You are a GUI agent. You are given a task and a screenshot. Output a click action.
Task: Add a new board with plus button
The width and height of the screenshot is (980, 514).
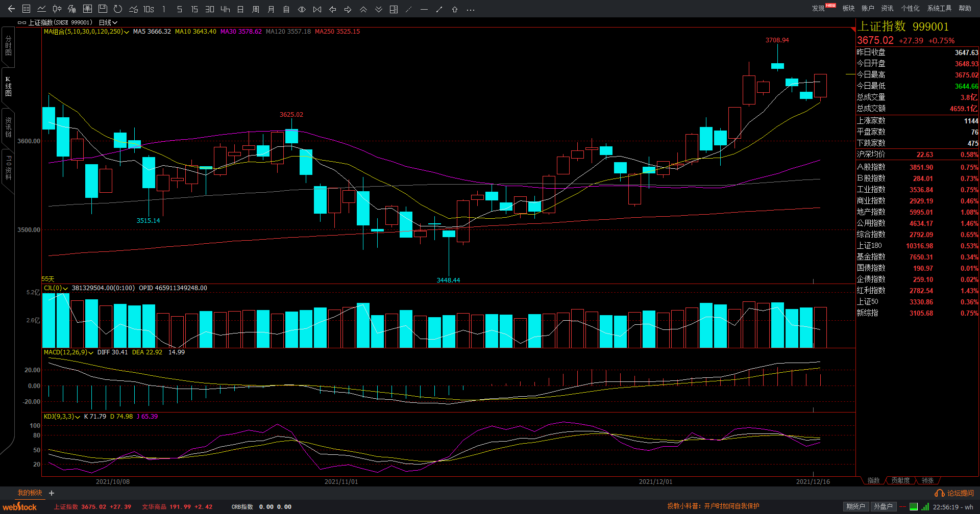52,493
